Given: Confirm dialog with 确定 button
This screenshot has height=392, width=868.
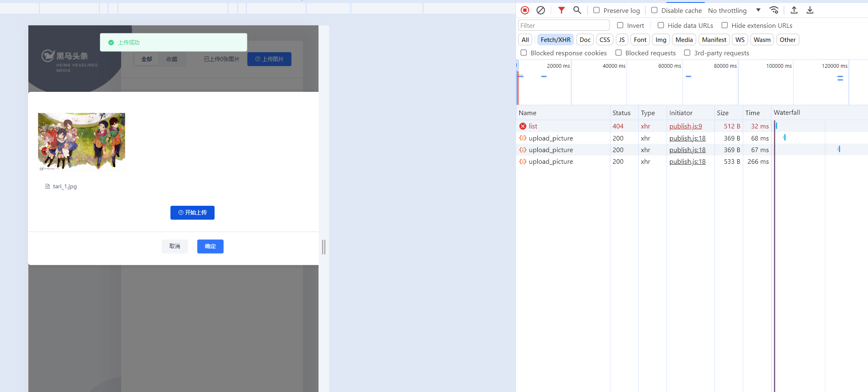Looking at the screenshot, I should [x=210, y=247].
